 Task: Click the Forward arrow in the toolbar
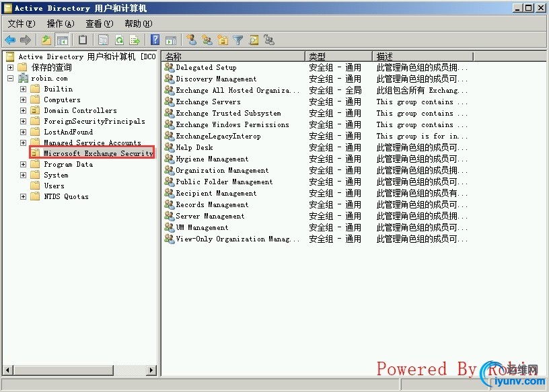click(x=26, y=40)
